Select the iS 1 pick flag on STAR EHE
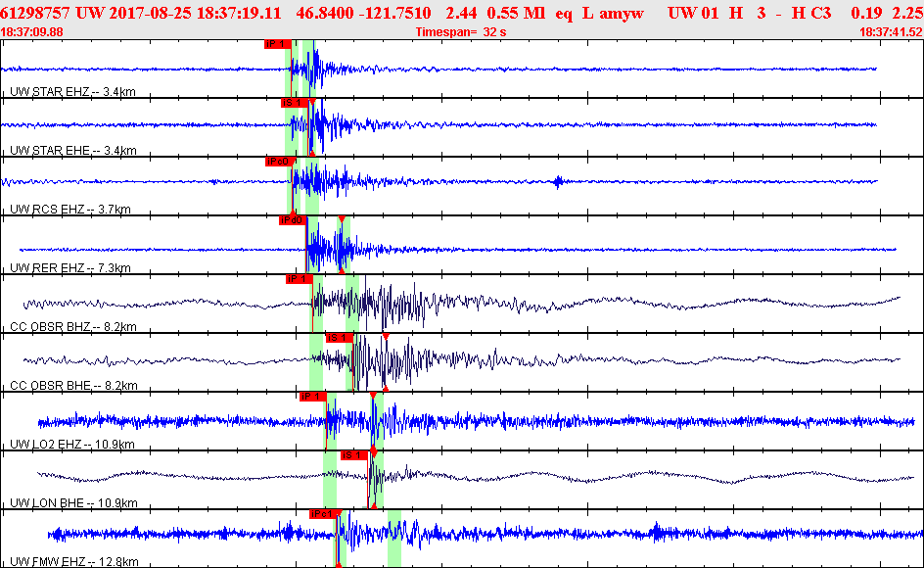The height and width of the screenshot is (568, 924). click(x=294, y=103)
